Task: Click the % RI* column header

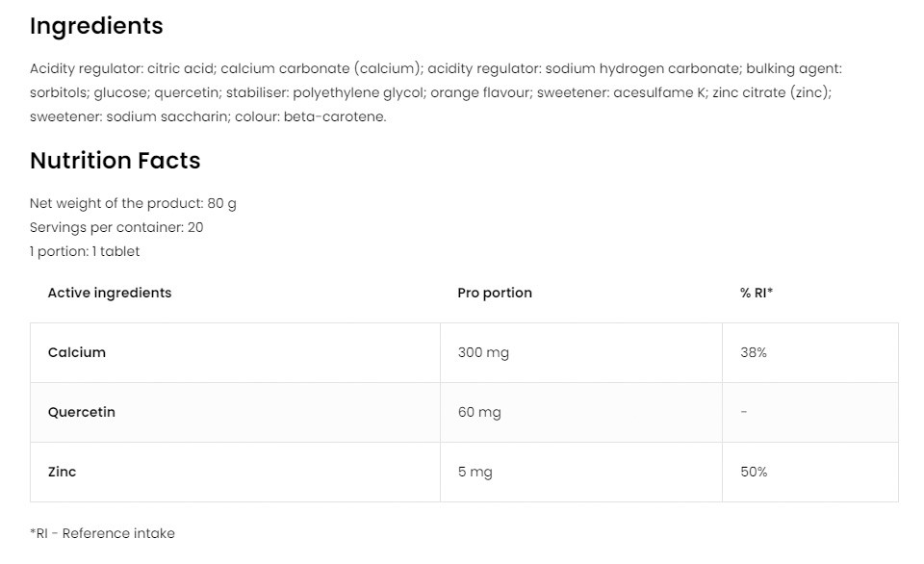Action: pos(757,293)
